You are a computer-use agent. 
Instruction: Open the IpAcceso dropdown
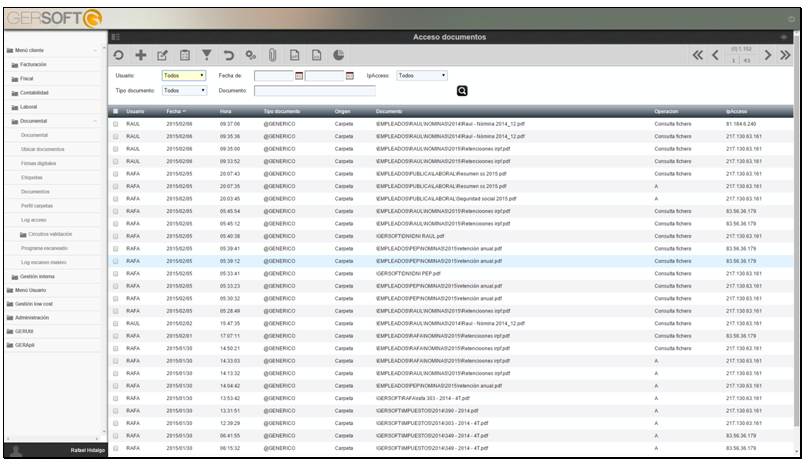(x=422, y=76)
